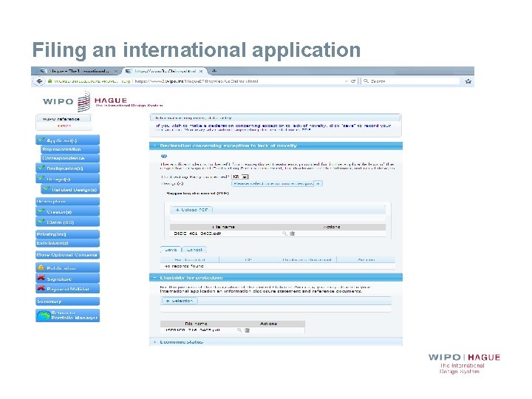Screen dimensions: 532x399
Task: Open the Correspondence sidebar item
Action: (x=70, y=158)
